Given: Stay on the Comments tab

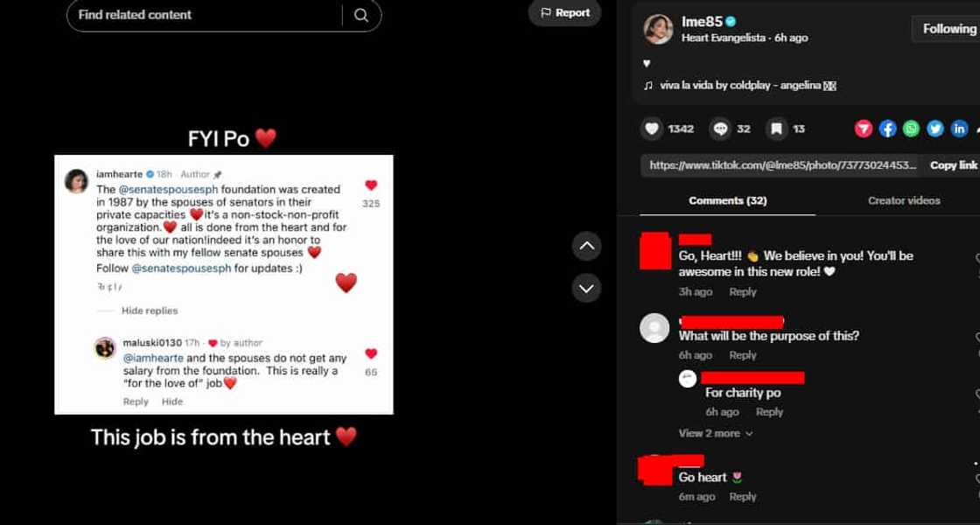Looking at the screenshot, I should pos(728,200).
